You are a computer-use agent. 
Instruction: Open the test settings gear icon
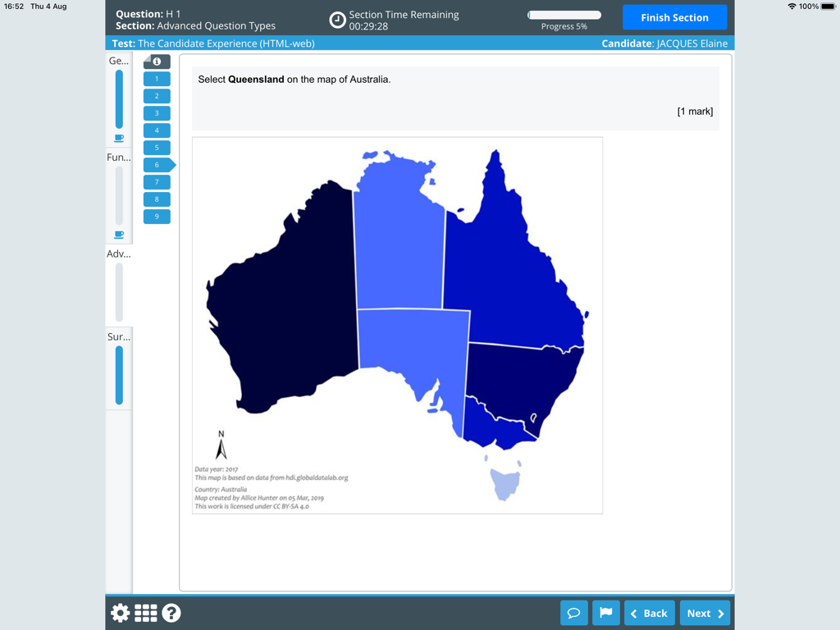click(119, 612)
